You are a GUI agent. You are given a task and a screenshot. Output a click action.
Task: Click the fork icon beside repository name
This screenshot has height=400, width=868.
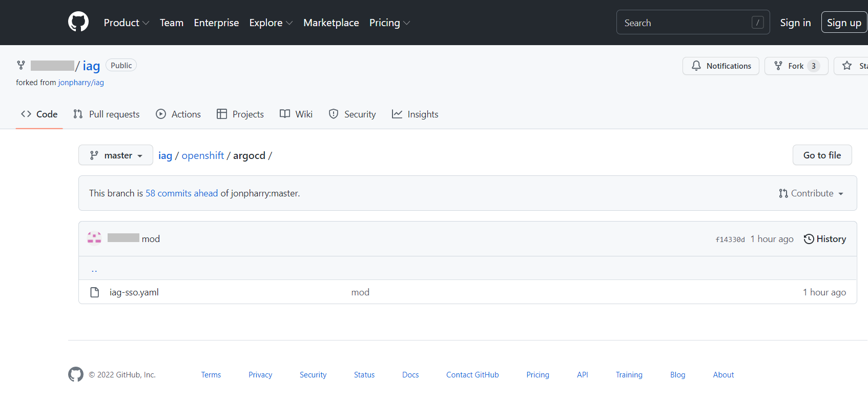tap(21, 65)
